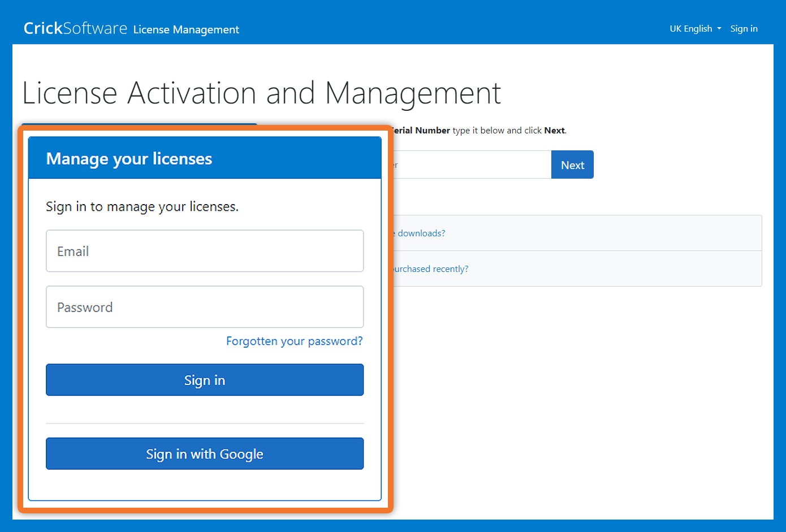Click the Manage your licenses panel header

(x=205, y=159)
